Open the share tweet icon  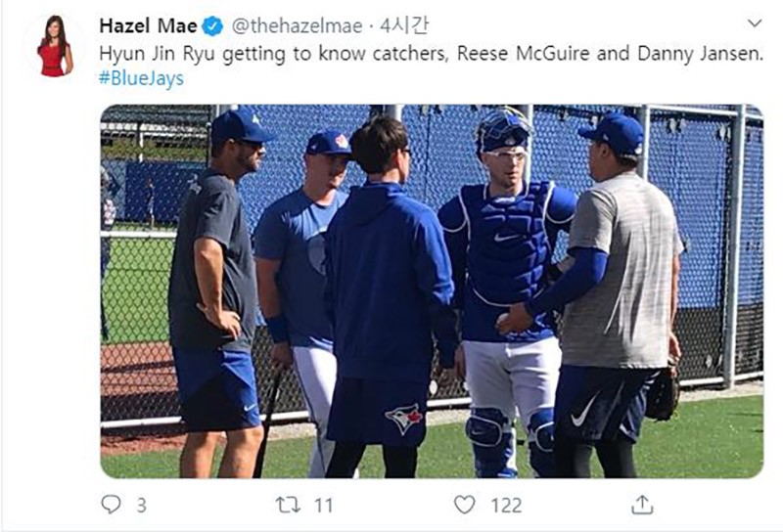[x=642, y=505]
